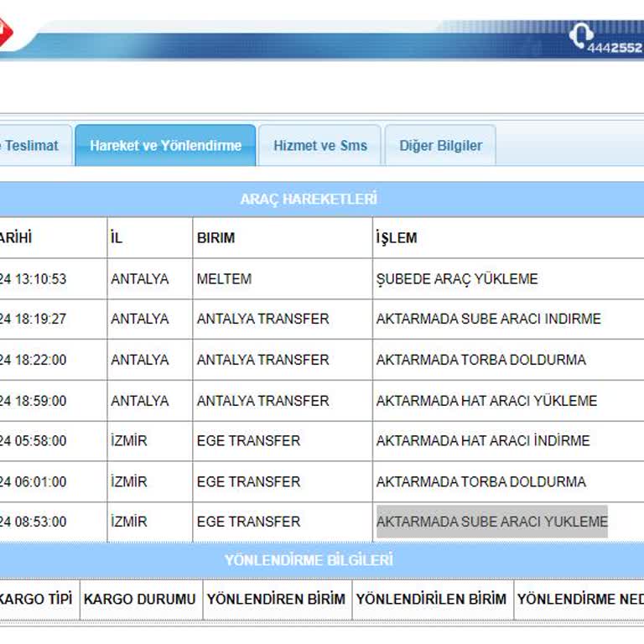Click the BIRIM column header
This screenshot has height=644, width=644.
pyautogui.click(x=283, y=238)
